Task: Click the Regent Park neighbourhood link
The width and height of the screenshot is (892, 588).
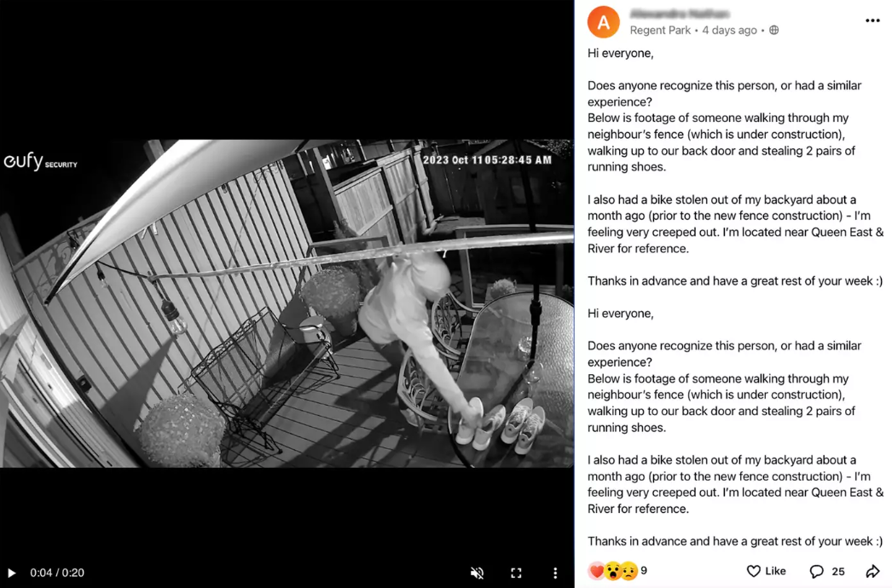Action: (660, 30)
